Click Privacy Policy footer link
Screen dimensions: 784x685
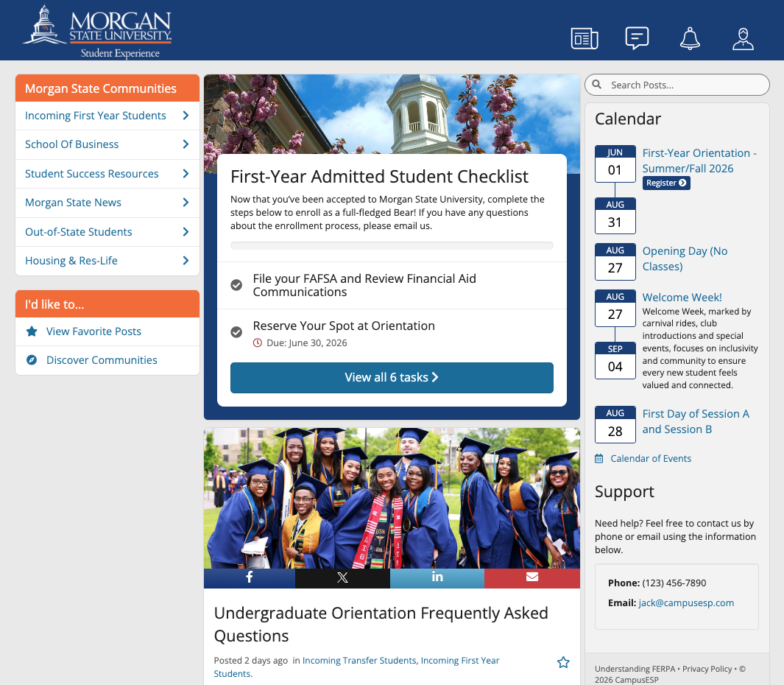pyautogui.click(x=707, y=669)
